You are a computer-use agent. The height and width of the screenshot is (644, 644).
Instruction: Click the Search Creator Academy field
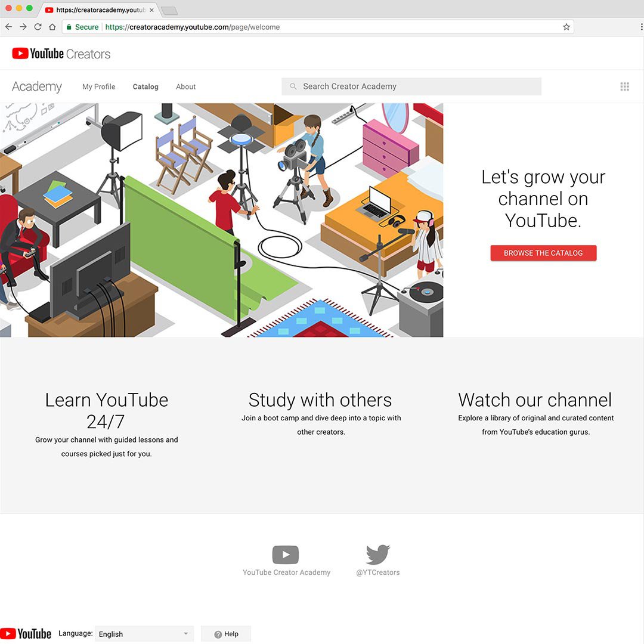point(411,86)
